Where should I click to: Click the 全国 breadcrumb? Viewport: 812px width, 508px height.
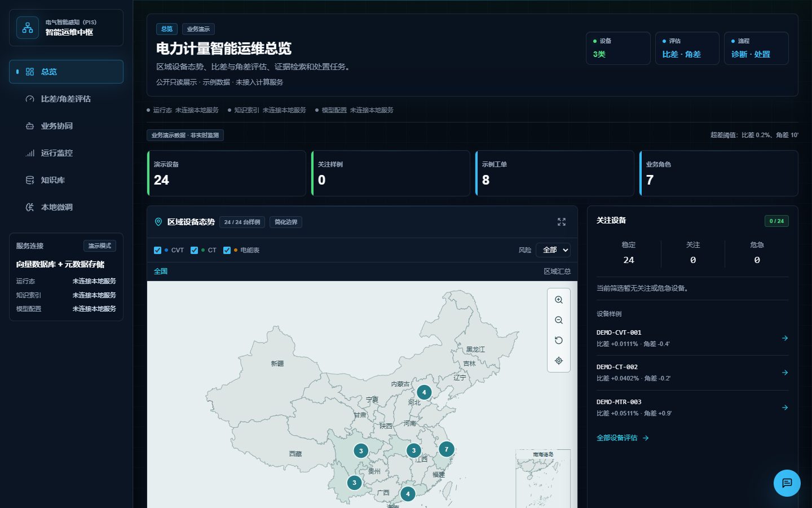click(x=161, y=271)
